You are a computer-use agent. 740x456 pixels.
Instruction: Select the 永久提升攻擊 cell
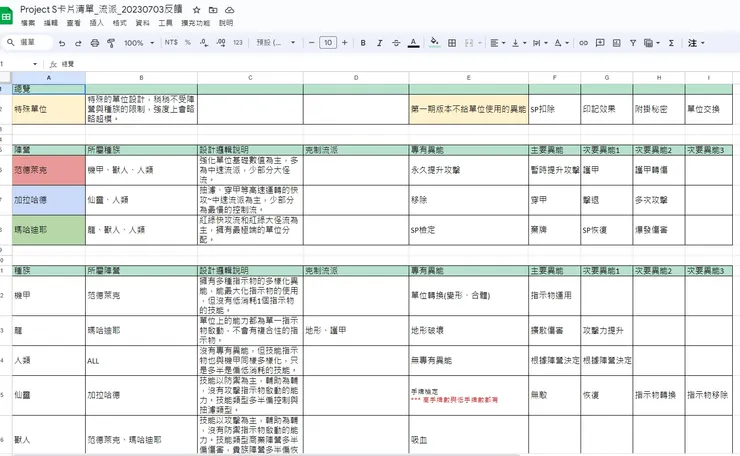[x=468, y=170]
